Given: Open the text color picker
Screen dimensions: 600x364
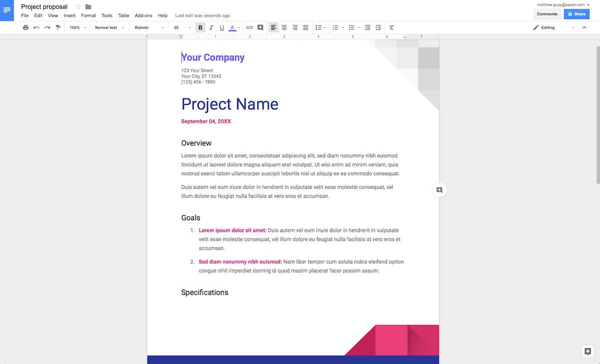Looking at the screenshot, I should click(x=233, y=27).
